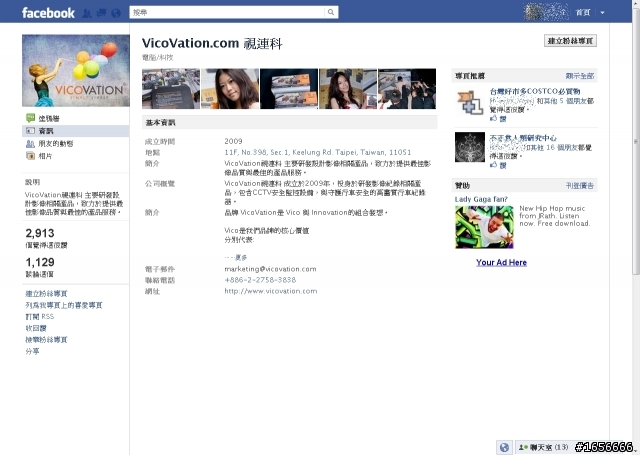Open notifications globe icon in header

[x=116, y=13]
